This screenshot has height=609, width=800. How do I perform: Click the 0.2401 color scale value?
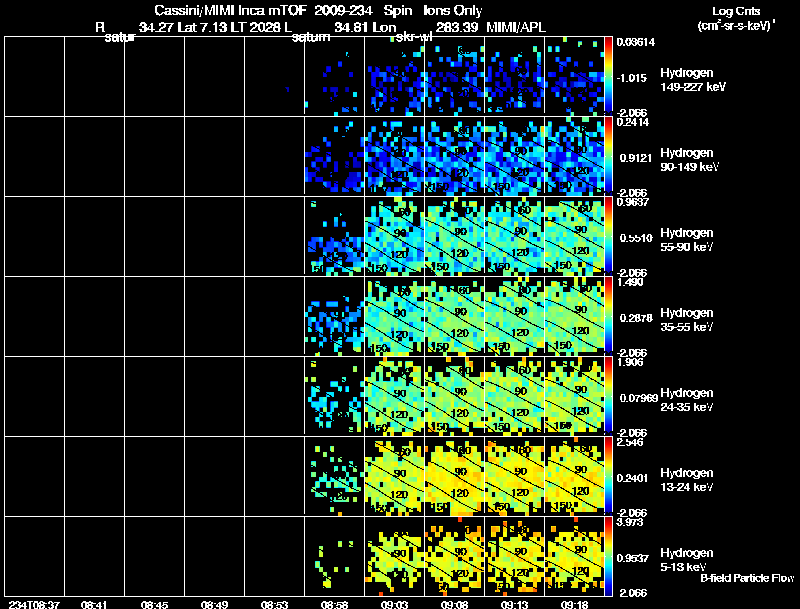636,478
